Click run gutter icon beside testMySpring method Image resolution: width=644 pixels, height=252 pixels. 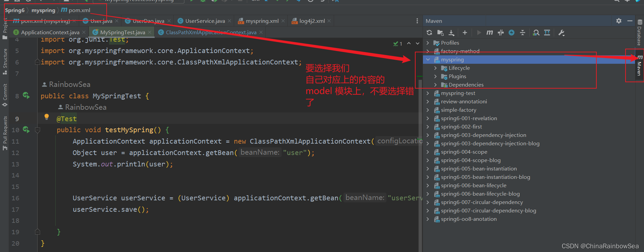coord(26,130)
